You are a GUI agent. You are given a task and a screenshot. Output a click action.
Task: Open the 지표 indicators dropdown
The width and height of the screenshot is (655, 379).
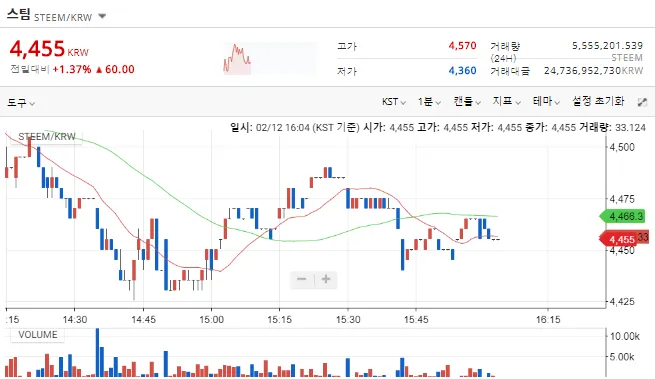pos(506,102)
